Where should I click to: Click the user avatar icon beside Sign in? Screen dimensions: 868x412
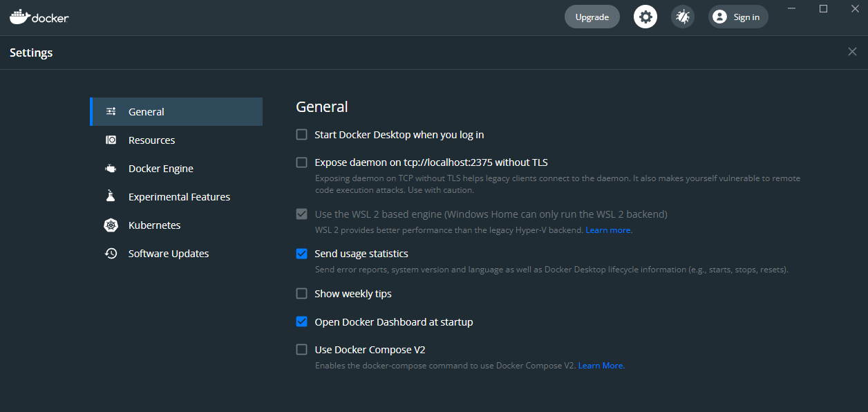pyautogui.click(x=719, y=17)
